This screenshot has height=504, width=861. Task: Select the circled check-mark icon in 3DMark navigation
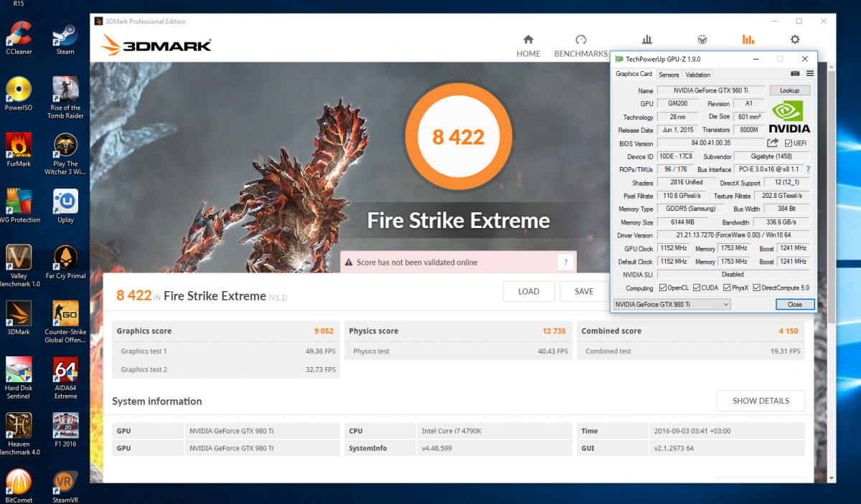coord(702,39)
